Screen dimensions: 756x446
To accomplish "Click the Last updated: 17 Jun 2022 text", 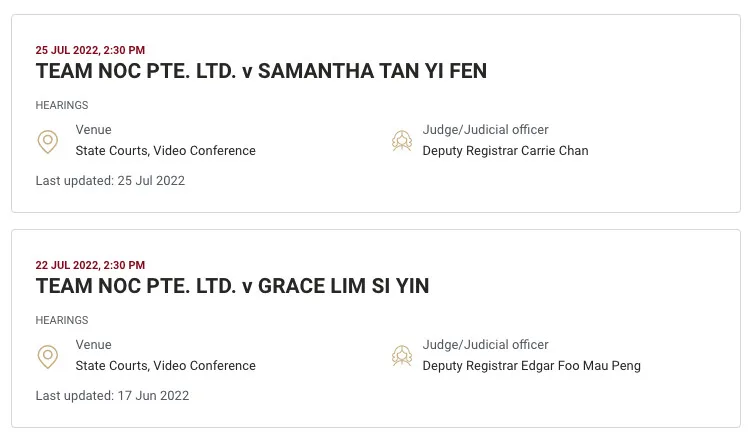I will click(x=112, y=396).
